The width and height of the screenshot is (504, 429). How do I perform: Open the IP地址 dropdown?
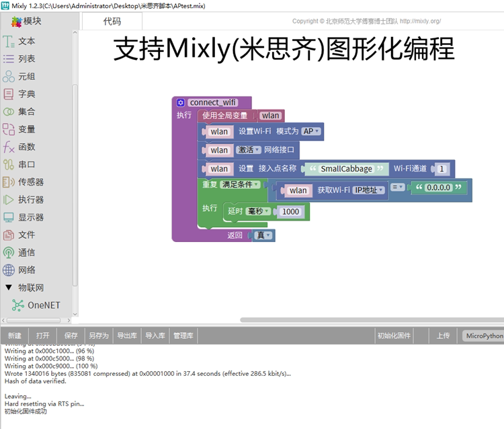(369, 190)
